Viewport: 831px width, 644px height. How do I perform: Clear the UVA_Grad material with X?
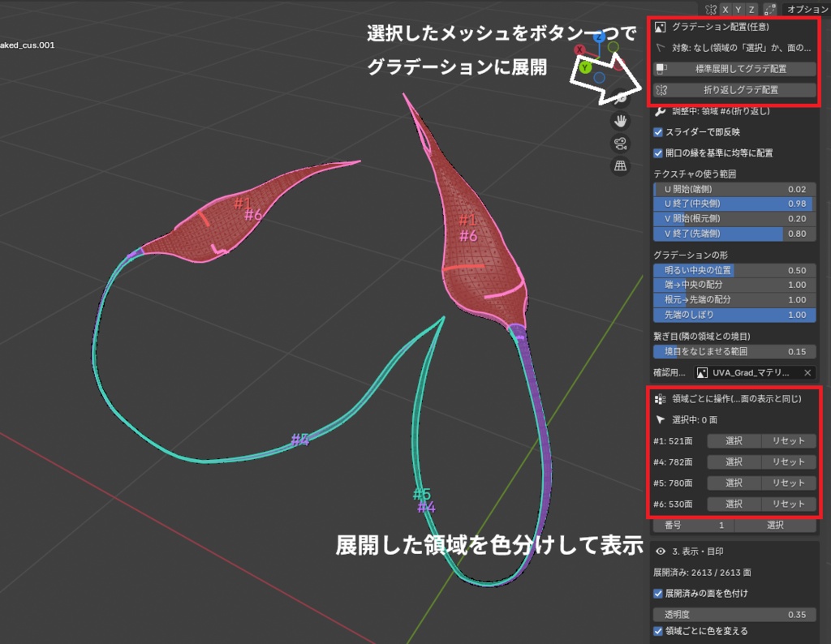pyautogui.click(x=807, y=373)
